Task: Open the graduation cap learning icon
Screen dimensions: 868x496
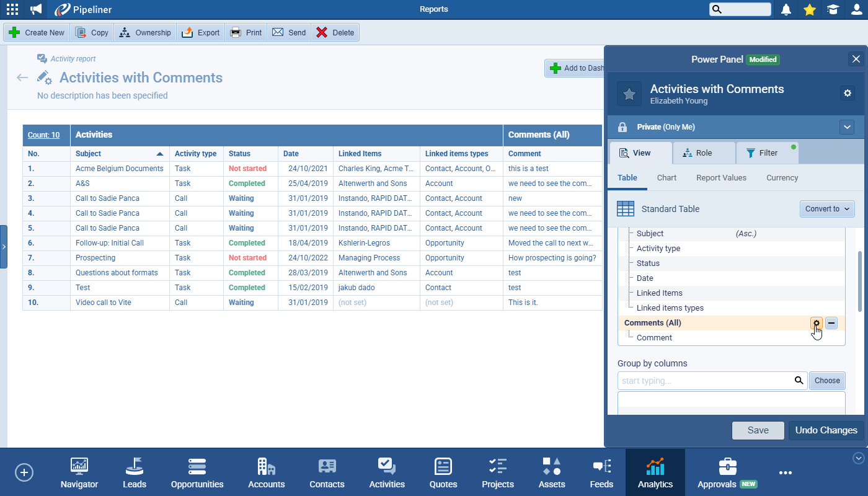Action: (x=833, y=9)
